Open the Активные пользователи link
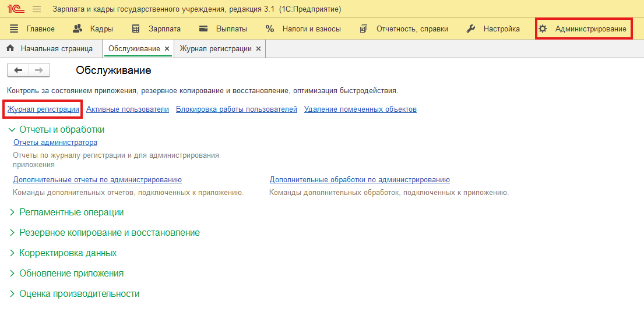644x312 pixels. click(128, 109)
